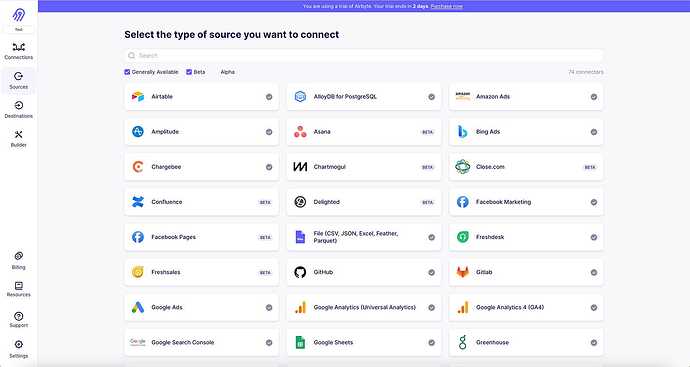This screenshot has height=367, width=690.
Task: Select the Facebook Pages logo
Action: click(138, 237)
